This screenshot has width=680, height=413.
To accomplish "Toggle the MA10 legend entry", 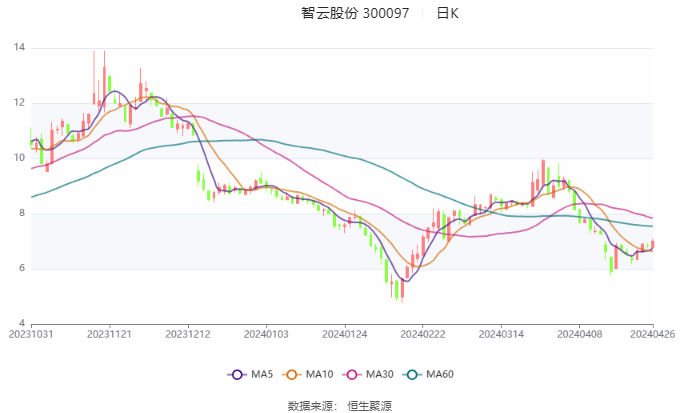I will (307, 374).
